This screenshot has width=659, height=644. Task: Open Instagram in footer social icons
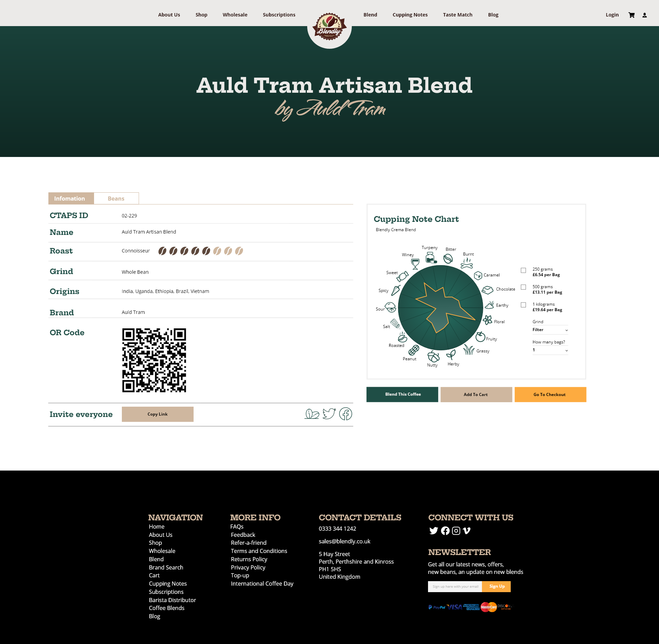click(x=456, y=531)
